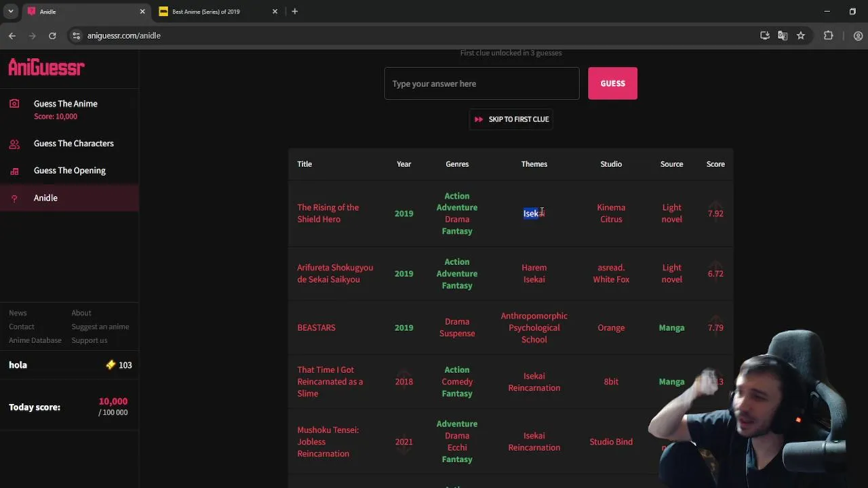Viewport: 868px width, 488px height.
Task: Open Suggest an anime link
Action: coord(100,327)
